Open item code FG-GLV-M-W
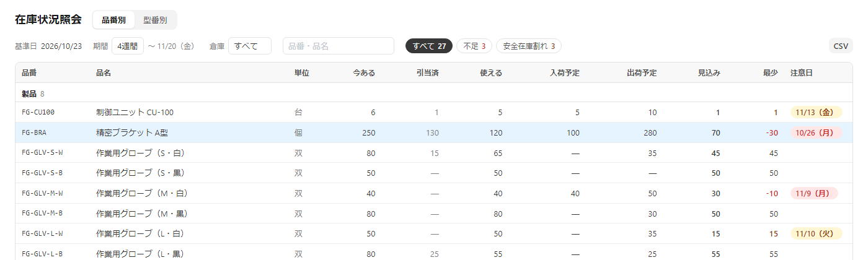Image resolution: width=868 pixels, height=260 pixels. 42,193
